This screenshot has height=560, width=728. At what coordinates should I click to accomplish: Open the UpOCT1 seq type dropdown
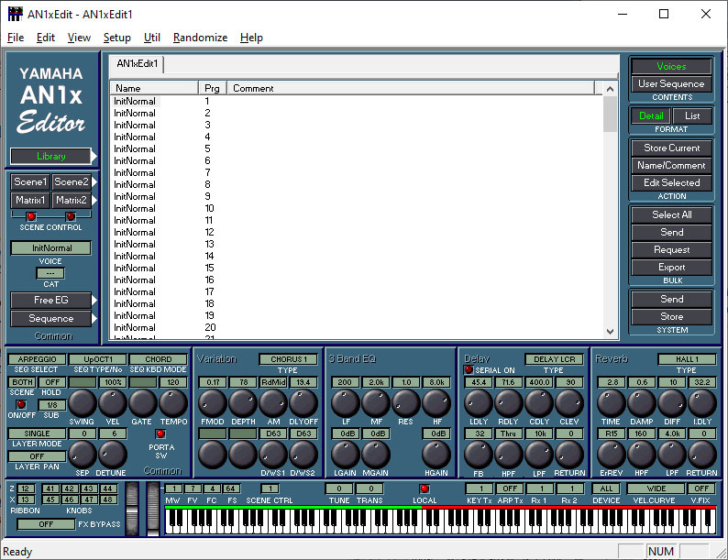tap(98, 359)
